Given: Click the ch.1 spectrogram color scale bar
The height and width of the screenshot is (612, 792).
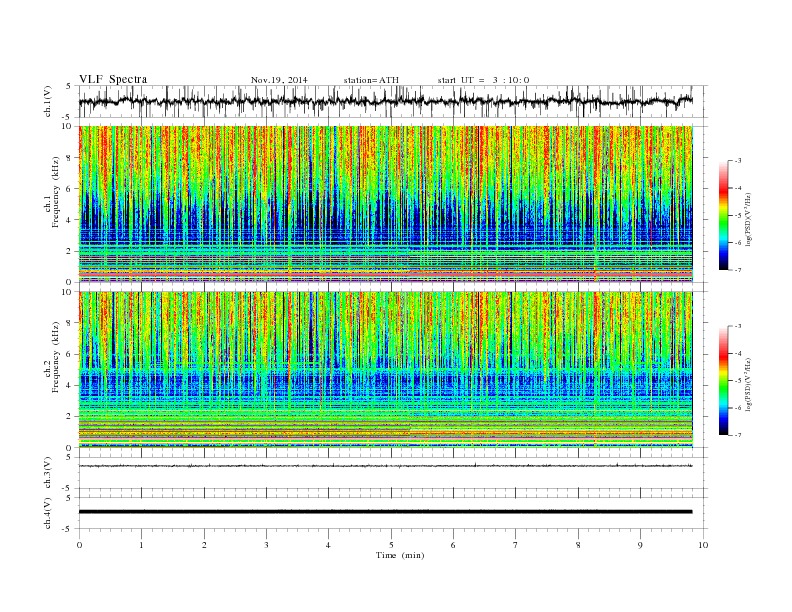Looking at the screenshot, I should [723, 216].
